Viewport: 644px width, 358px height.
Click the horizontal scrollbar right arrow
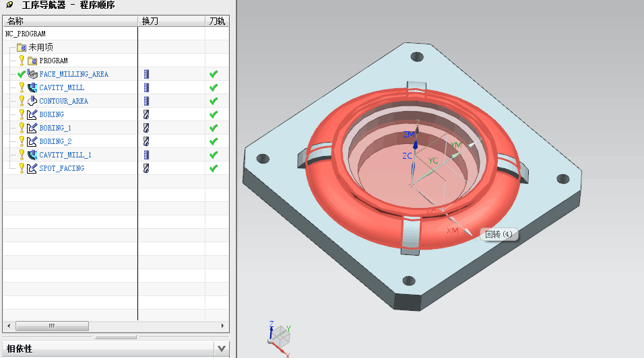point(222,326)
